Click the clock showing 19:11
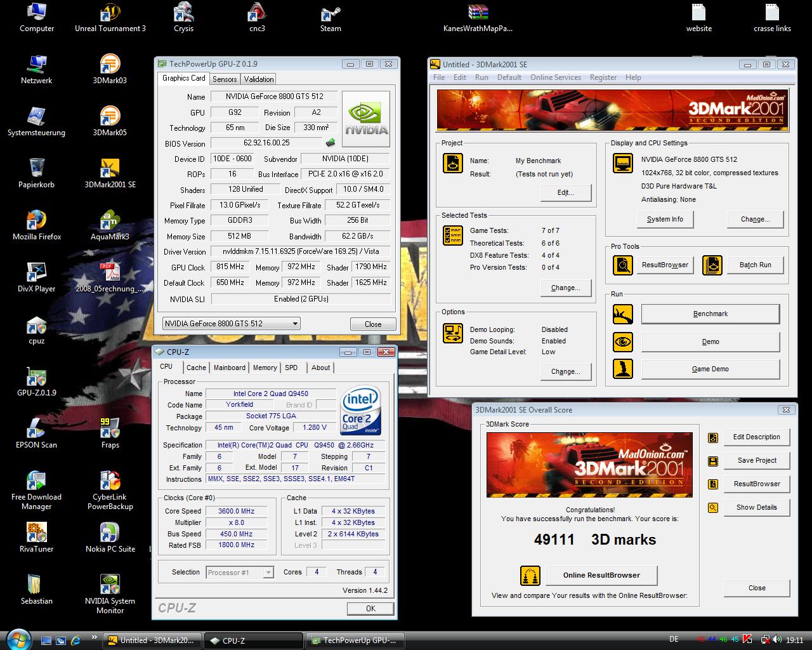 click(x=795, y=640)
